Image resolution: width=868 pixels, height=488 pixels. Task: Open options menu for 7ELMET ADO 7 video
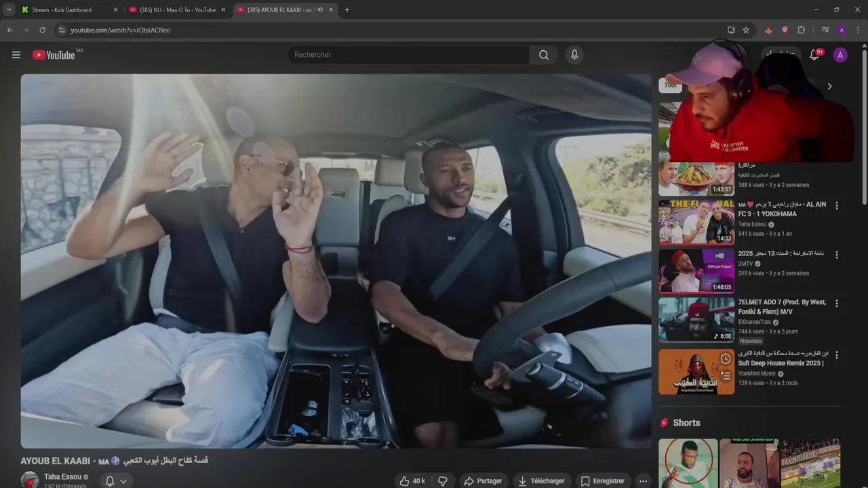point(836,304)
